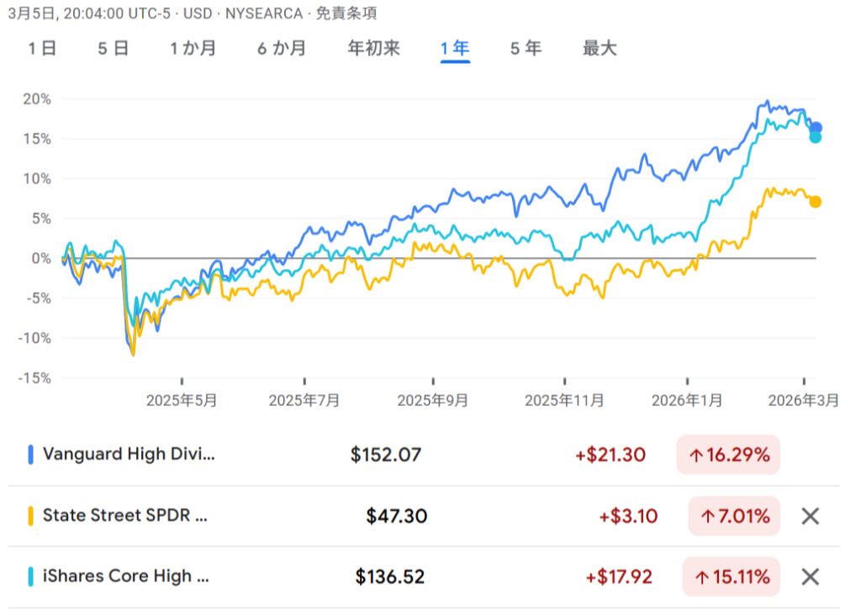Show the 最大 (max) time range
861x616 pixels.
600,48
